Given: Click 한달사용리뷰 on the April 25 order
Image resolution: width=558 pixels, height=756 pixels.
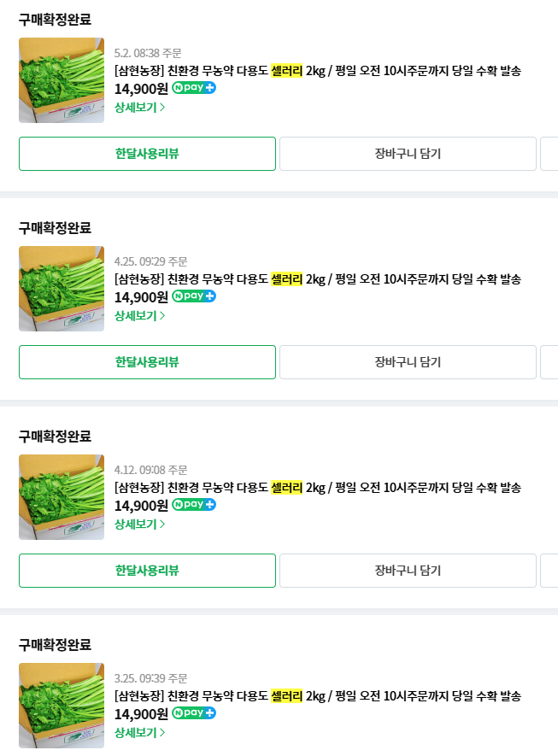Looking at the screenshot, I should [x=147, y=362].
